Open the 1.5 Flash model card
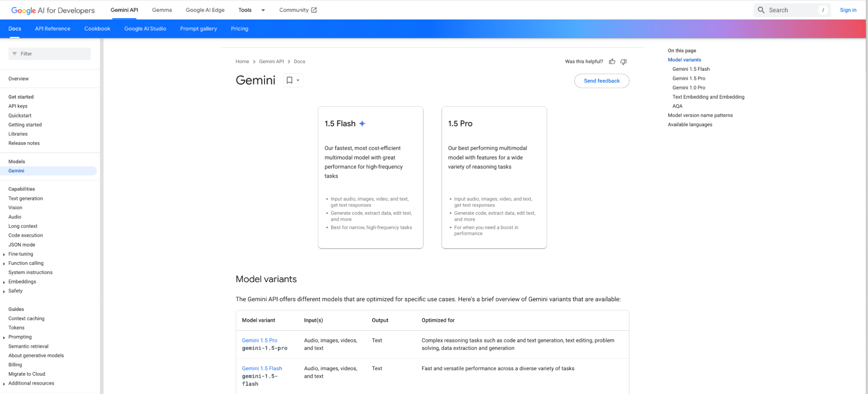This screenshot has height=394, width=868. (370, 177)
